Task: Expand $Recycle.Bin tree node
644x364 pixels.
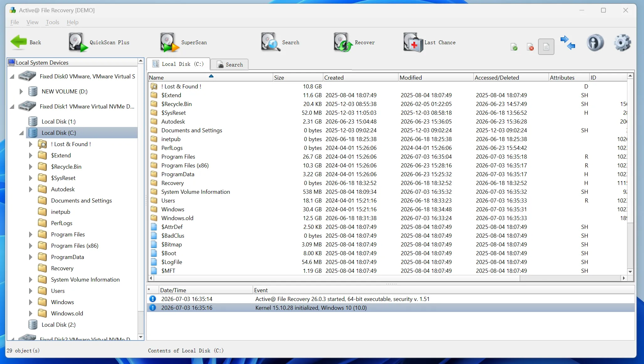Action: point(30,166)
